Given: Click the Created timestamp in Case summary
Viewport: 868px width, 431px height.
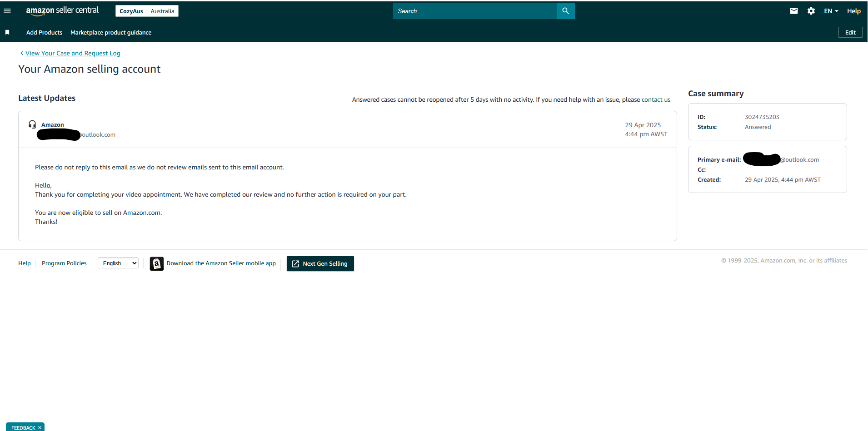Looking at the screenshot, I should [x=783, y=179].
